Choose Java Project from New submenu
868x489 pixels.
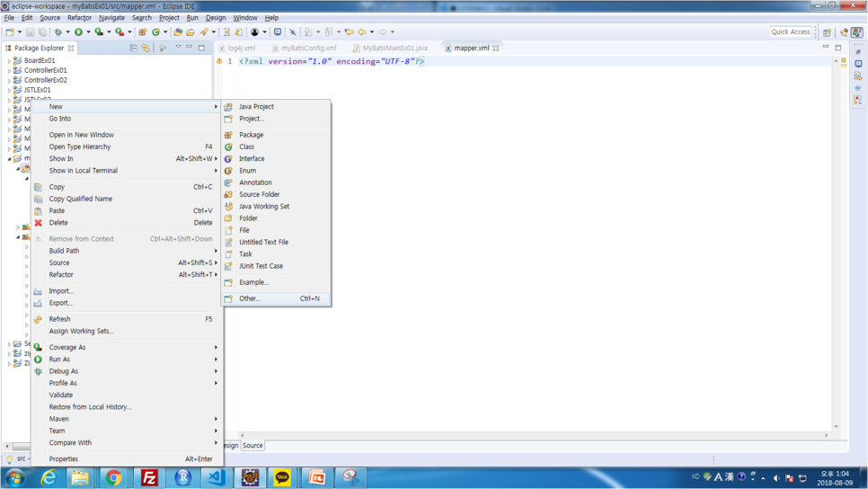point(276,107)
